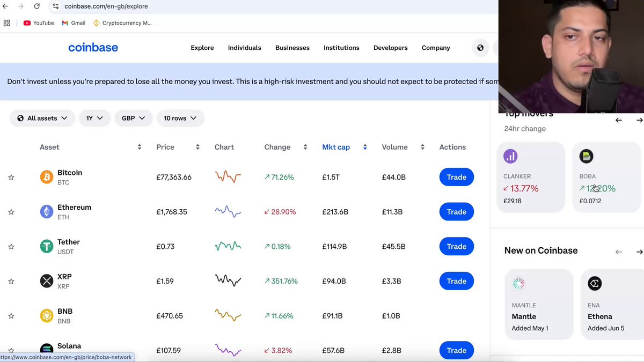644x362 pixels.
Task: Show next New on Coinbase items
Action: coord(639,252)
